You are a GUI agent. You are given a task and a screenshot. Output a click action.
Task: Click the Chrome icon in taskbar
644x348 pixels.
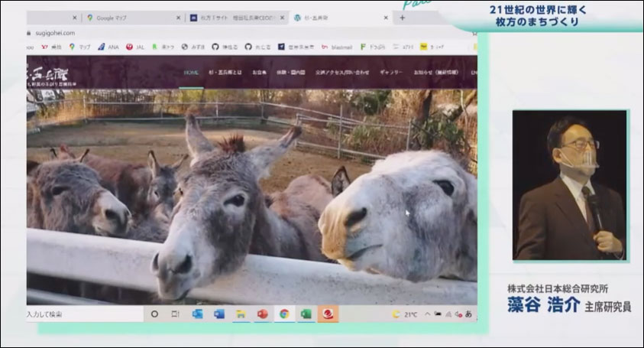284,314
